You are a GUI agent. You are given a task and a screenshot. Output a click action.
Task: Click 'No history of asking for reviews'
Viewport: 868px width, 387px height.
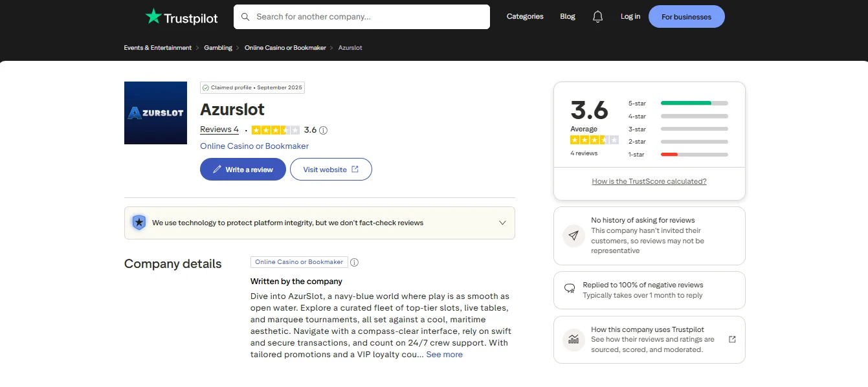(x=643, y=220)
